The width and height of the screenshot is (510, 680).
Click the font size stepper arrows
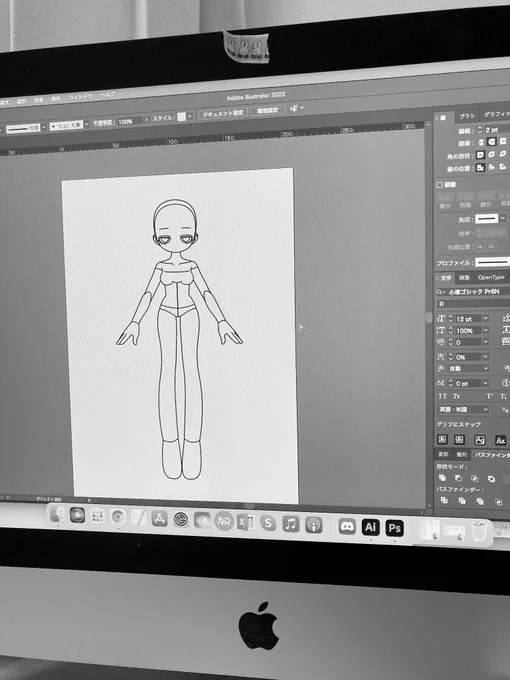click(450, 319)
